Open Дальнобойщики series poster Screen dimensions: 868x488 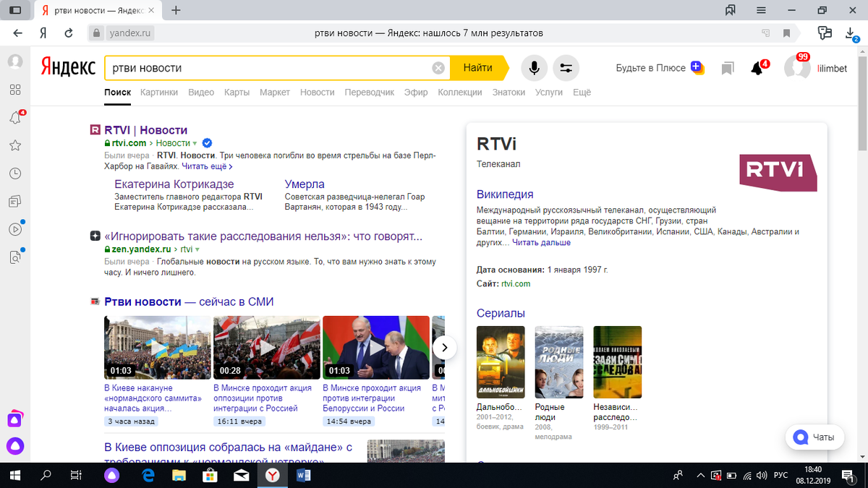[x=501, y=362]
